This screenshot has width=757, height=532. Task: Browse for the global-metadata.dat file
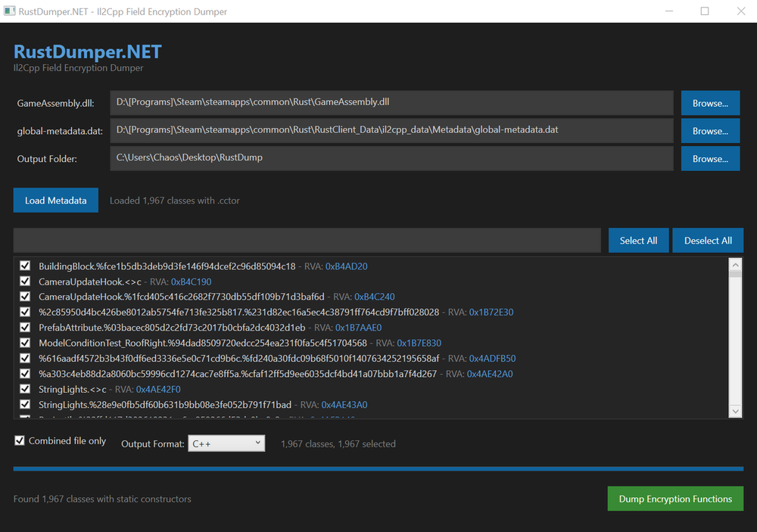[x=709, y=131]
